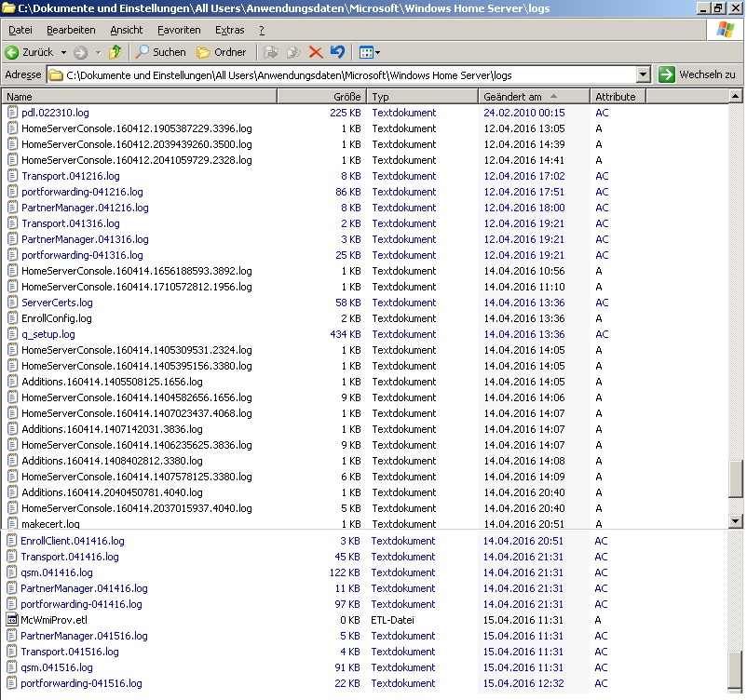
Task: Open the Ansicht menu
Action: coord(127,30)
